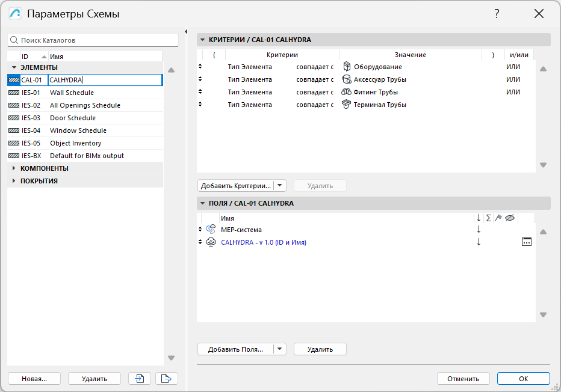The width and height of the screenshot is (561, 392).
Task: Click the help question mark icon
Action: pyautogui.click(x=497, y=13)
